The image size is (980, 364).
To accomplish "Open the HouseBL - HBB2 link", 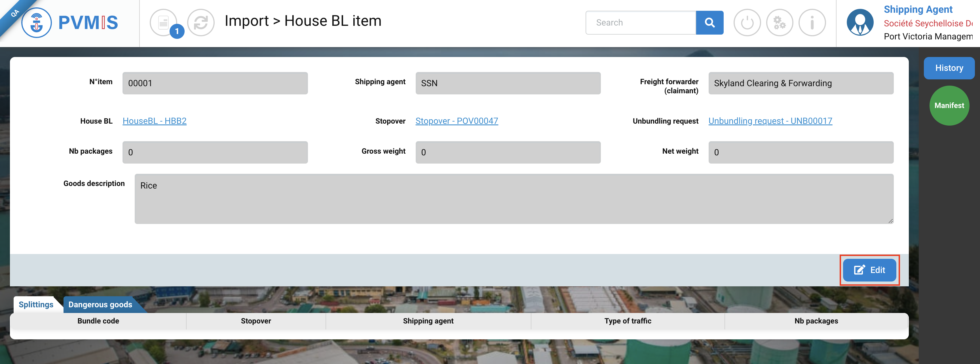I will click(x=155, y=121).
